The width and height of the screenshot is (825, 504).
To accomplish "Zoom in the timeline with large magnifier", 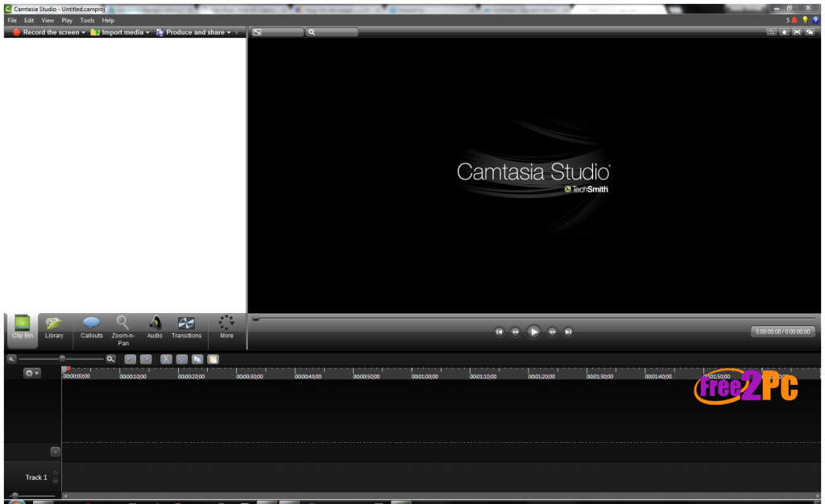I will click(x=110, y=359).
